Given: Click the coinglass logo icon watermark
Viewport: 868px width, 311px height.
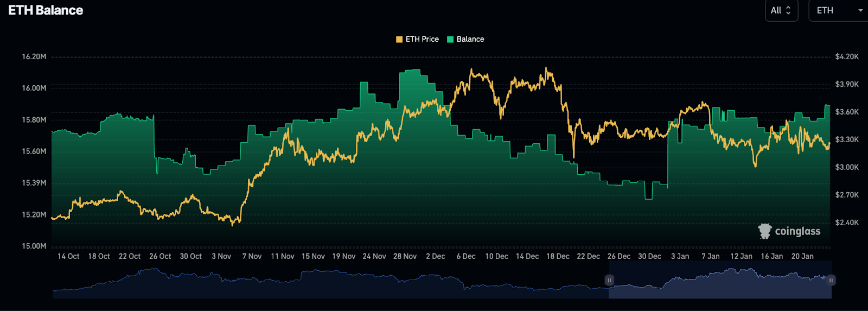Looking at the screenshot, I should (765, 231).
